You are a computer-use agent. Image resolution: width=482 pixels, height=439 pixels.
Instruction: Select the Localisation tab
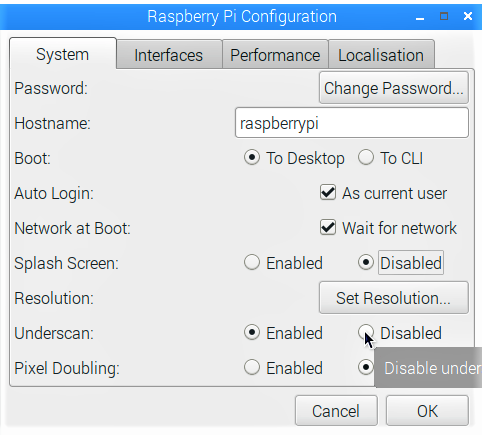[x=381, y=55]
